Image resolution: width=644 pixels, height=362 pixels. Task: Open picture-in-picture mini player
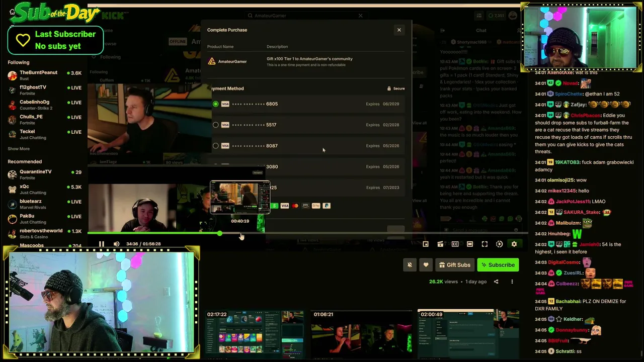point(426,244)
